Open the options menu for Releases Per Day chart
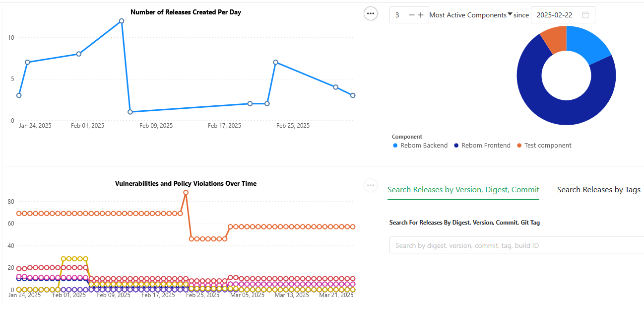The height and width of the screenshot is (312, 644). pos(371,14)
